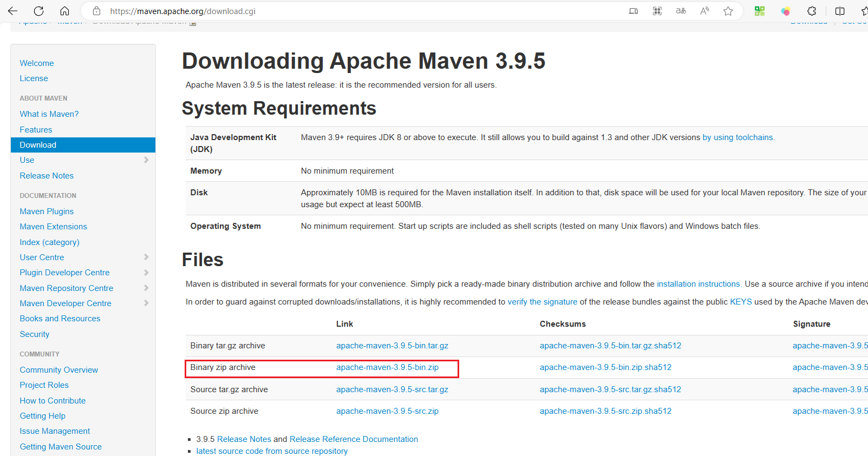Go to the browser home page

64,11
